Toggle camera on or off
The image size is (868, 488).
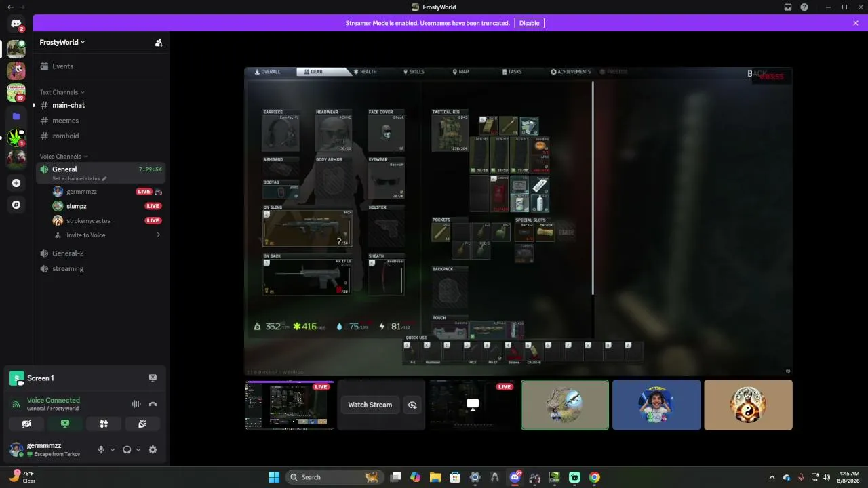[26, 424]
